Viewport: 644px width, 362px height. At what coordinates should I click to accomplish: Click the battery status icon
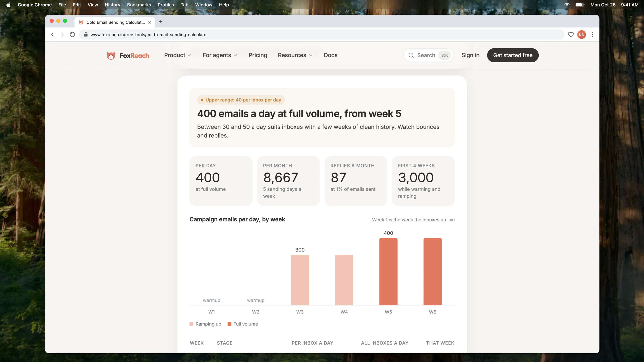pyautogui.click(x=580, y=5)
